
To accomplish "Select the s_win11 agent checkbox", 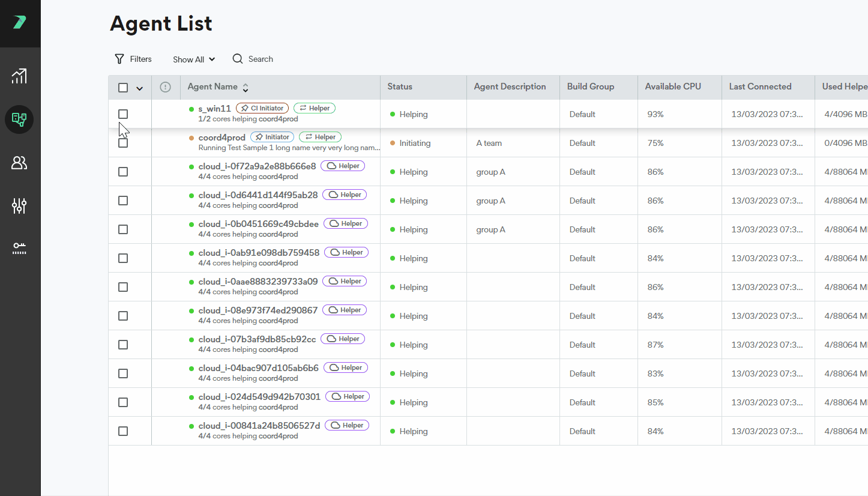I will [x=123, y=114].
